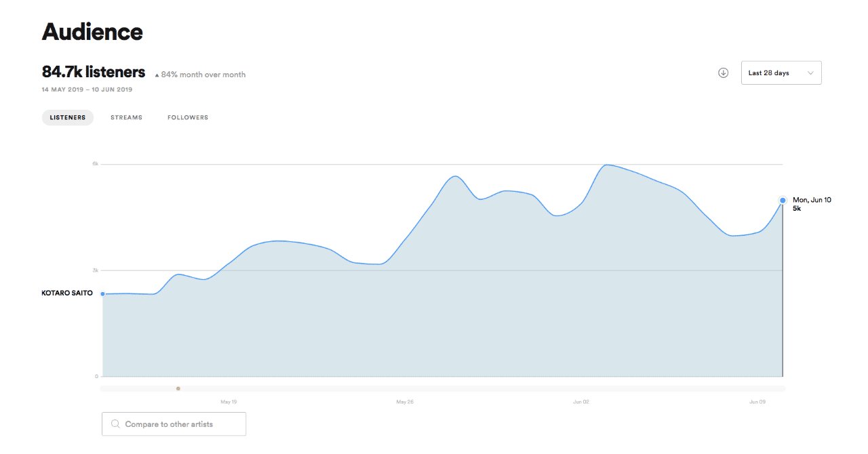The height and width of the screenshot is (454, 868).
Task: Select the starting data point next to KOTARO SAITO
Action: [102, 294]
